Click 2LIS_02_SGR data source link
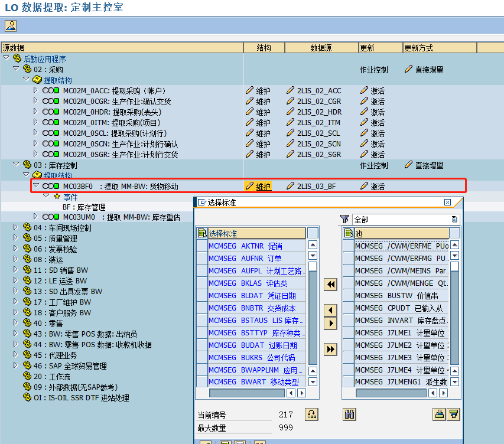 coord(319,155)
